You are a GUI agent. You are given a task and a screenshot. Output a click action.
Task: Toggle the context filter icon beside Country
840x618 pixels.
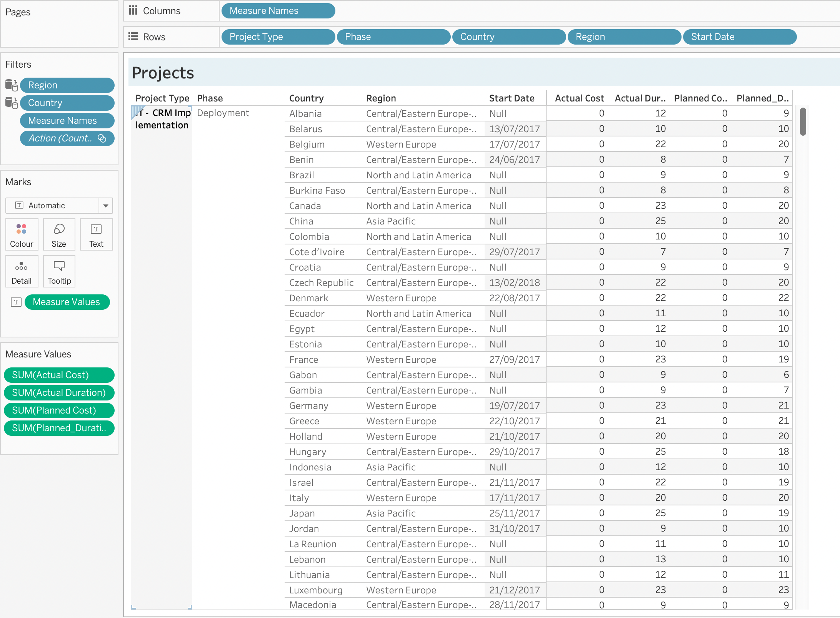11,103
